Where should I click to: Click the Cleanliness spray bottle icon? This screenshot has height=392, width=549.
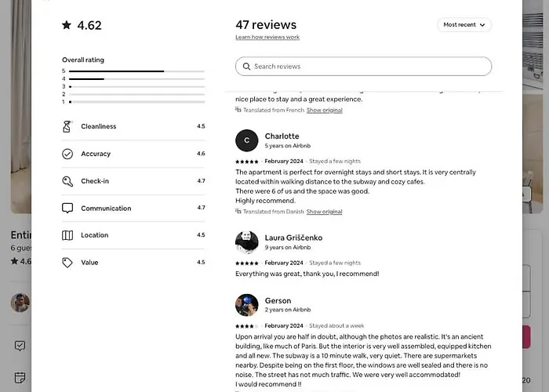coord(67,126)
